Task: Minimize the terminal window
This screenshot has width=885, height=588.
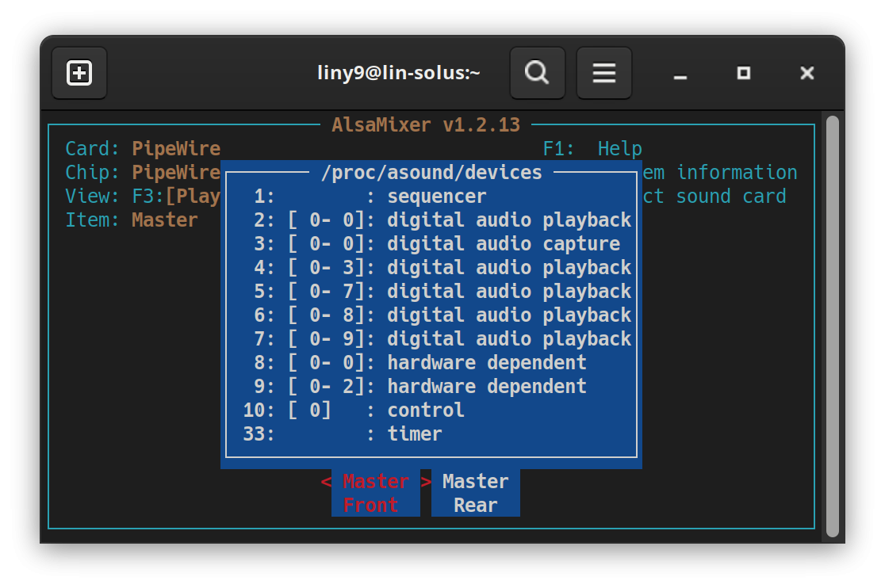Action: (x=680, y=74)
